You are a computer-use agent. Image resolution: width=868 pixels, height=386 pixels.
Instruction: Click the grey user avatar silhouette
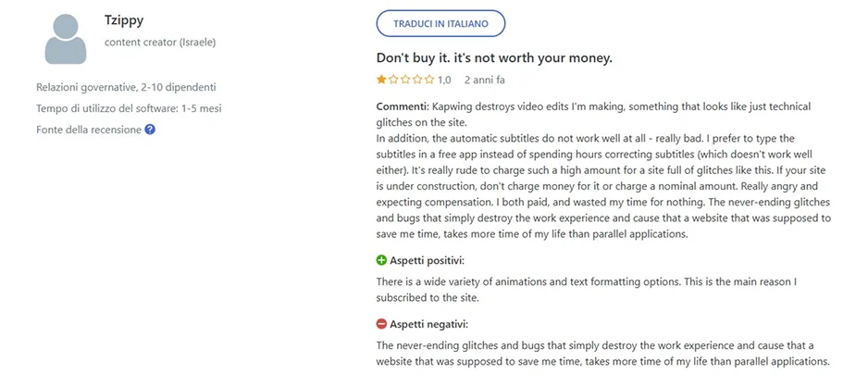pyautogui.click(x=66, y=39)
